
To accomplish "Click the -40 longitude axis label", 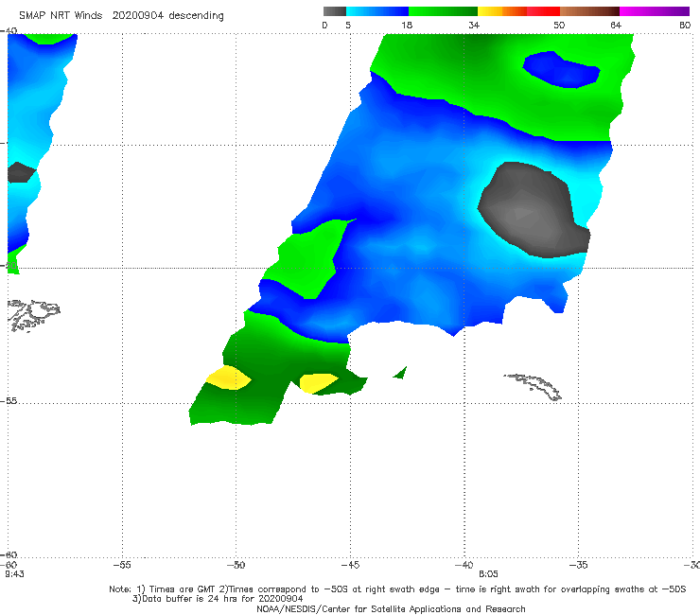I will (x=464, y=565).
